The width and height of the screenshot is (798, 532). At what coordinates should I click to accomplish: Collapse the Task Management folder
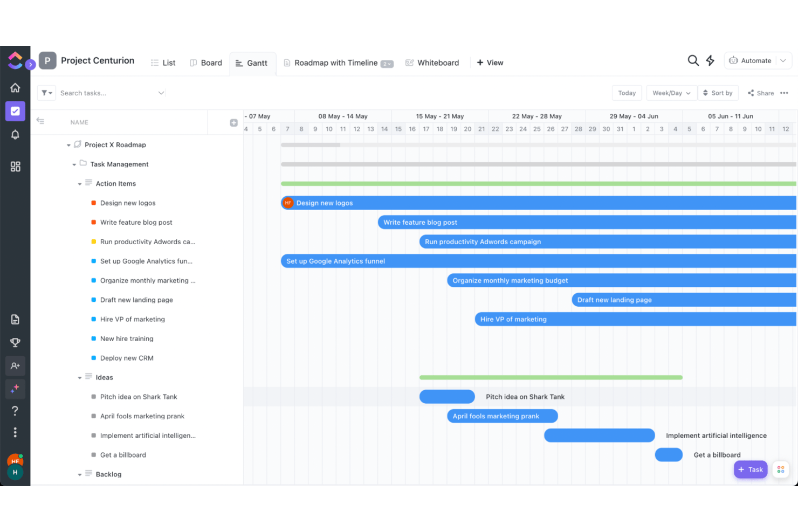point(74,165)
